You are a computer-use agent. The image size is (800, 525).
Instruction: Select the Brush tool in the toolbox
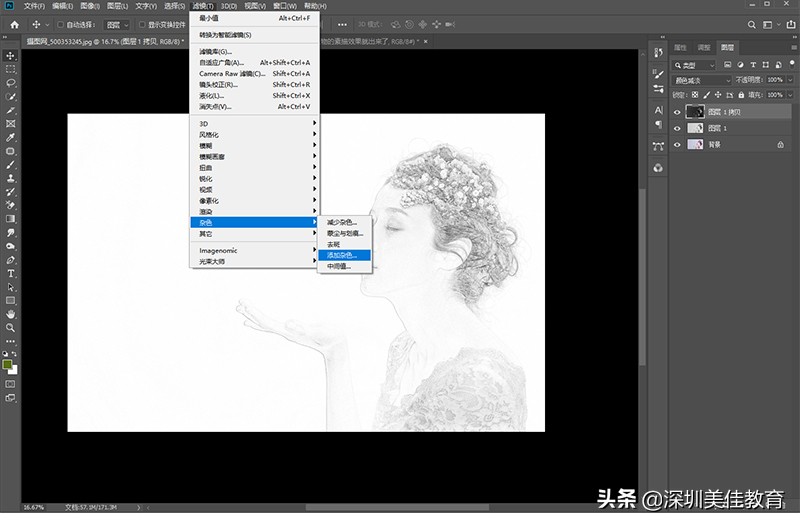10,165
